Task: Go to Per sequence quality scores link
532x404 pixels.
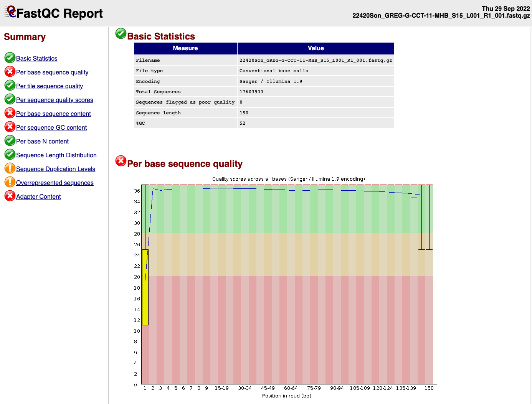Action: coord(55,100)
